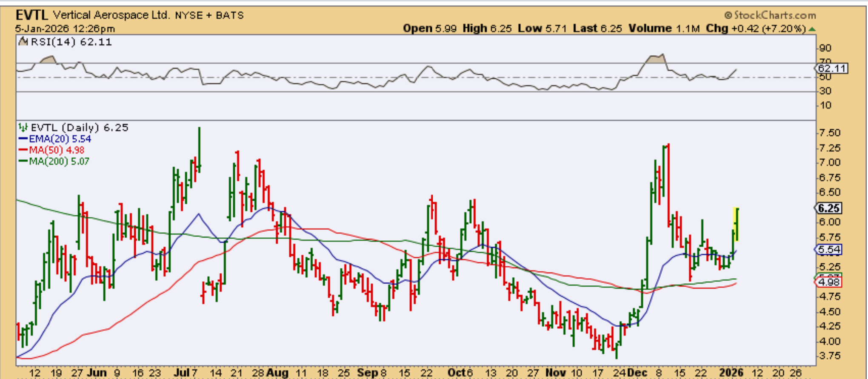The width and height of the screenshot is (868, 379).
Task: Click the 3.75 price axis label
Action: coord(829,356)
